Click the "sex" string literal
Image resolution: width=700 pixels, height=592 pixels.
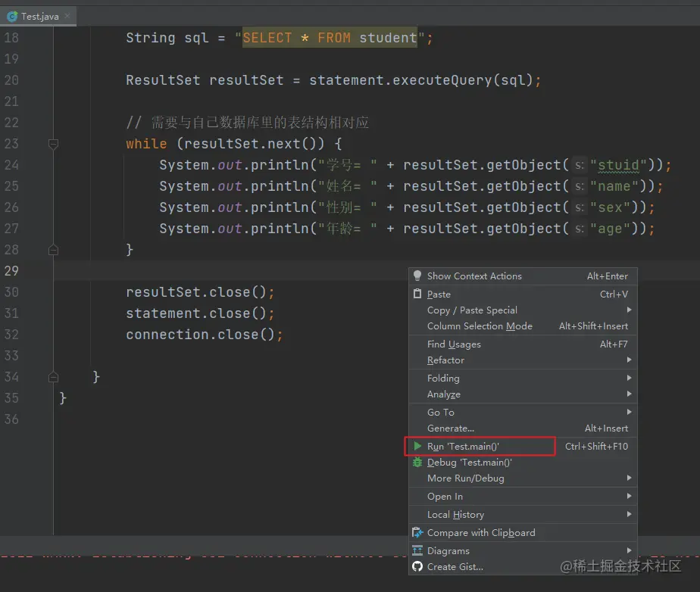[610, 207]
